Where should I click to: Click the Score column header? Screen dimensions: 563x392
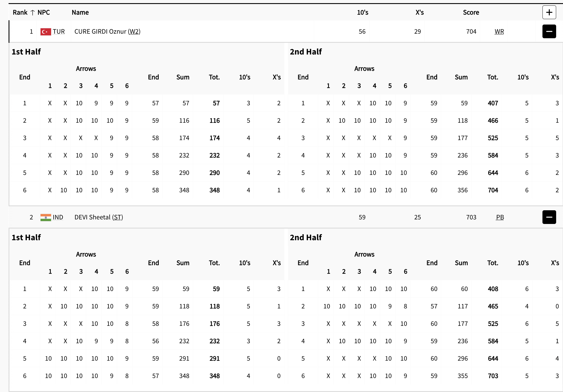[x=471, y=13]
